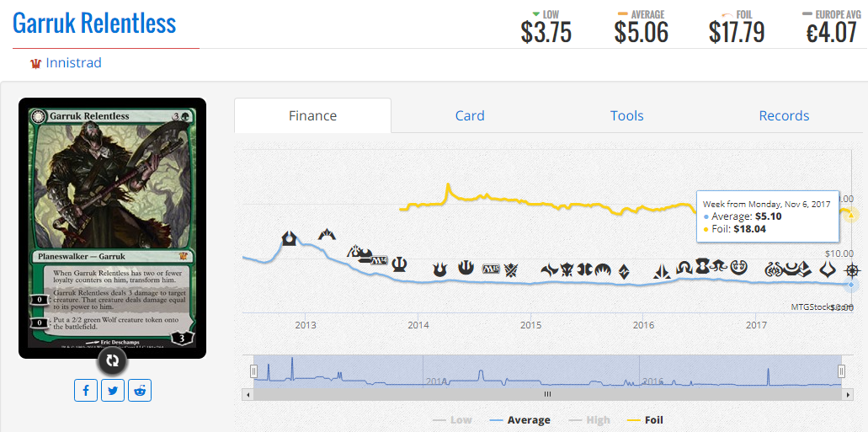Click the M14 set marker on chart
This screenshot has height=432, width=868.
[x=380, y=261]
